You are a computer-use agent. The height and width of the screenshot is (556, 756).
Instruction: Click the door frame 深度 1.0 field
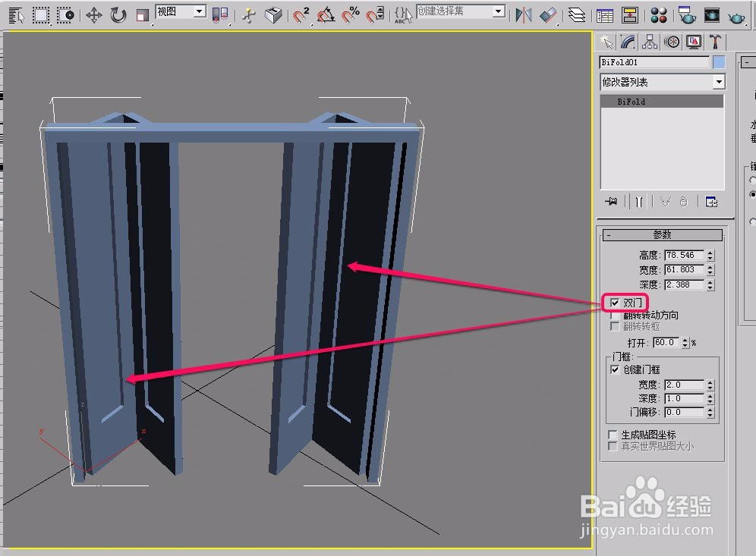click(x=684, y=398)
